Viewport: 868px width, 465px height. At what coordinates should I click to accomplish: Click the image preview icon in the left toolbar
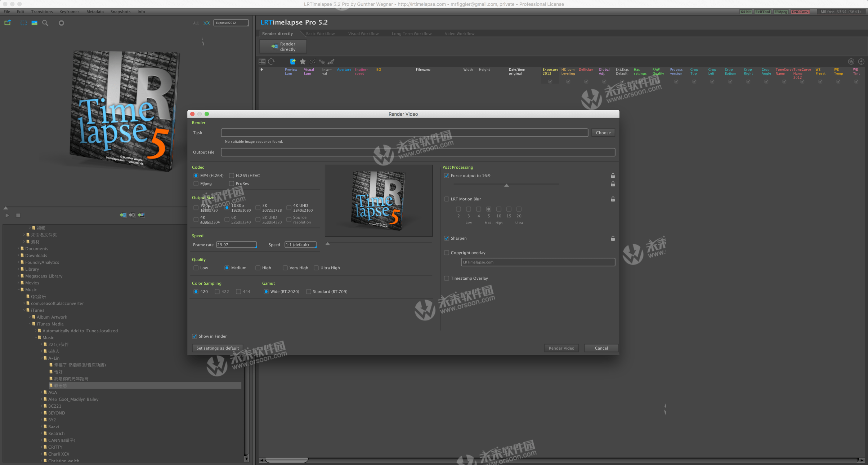pyautogui.click(x=34, y=23)
